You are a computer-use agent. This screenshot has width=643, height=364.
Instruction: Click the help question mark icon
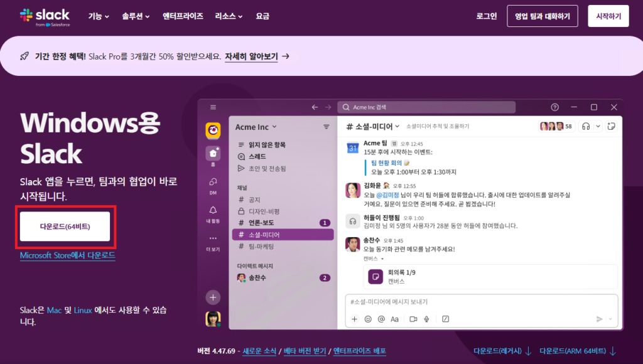click(x=554, y=107)
